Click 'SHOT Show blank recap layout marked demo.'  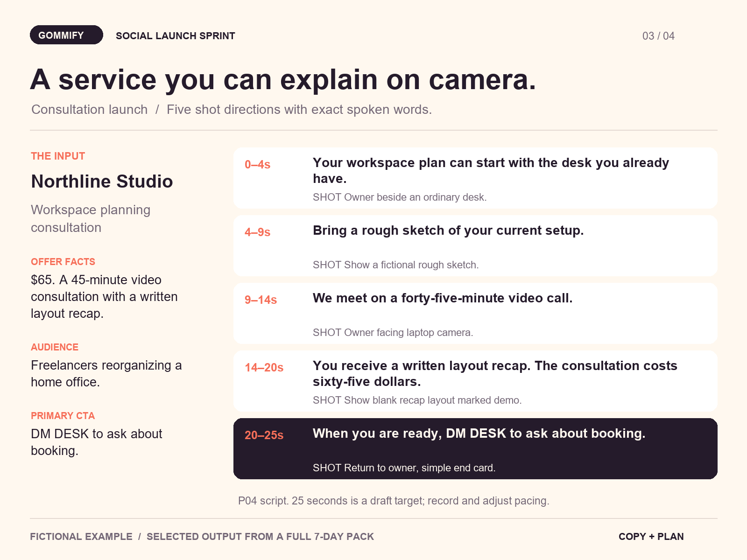(x=417, y=400)
